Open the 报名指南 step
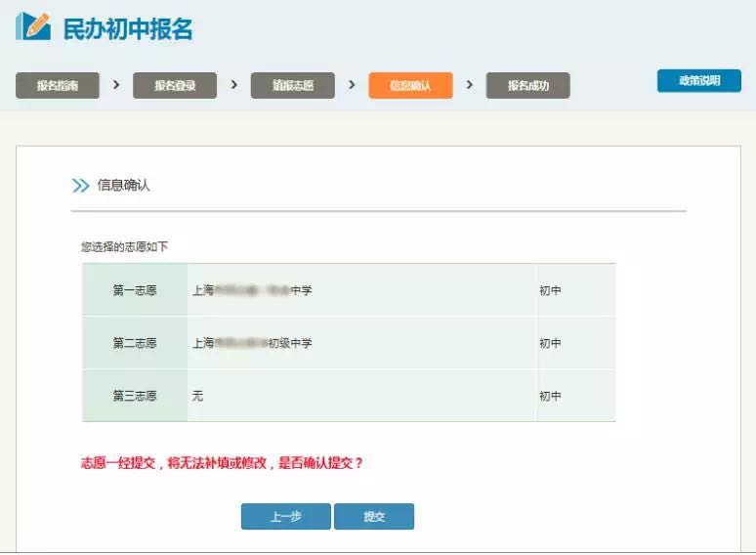The image size is (756, 555). coord(58,86)
